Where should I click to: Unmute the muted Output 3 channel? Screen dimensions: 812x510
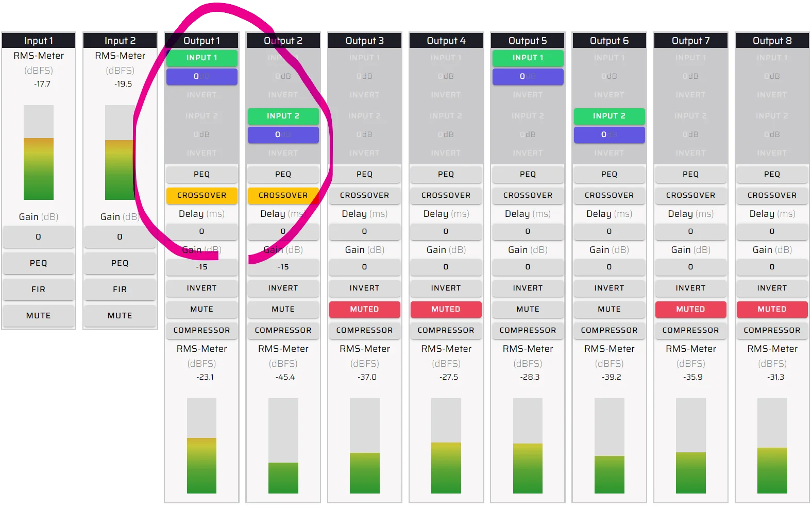click(364, 309)
